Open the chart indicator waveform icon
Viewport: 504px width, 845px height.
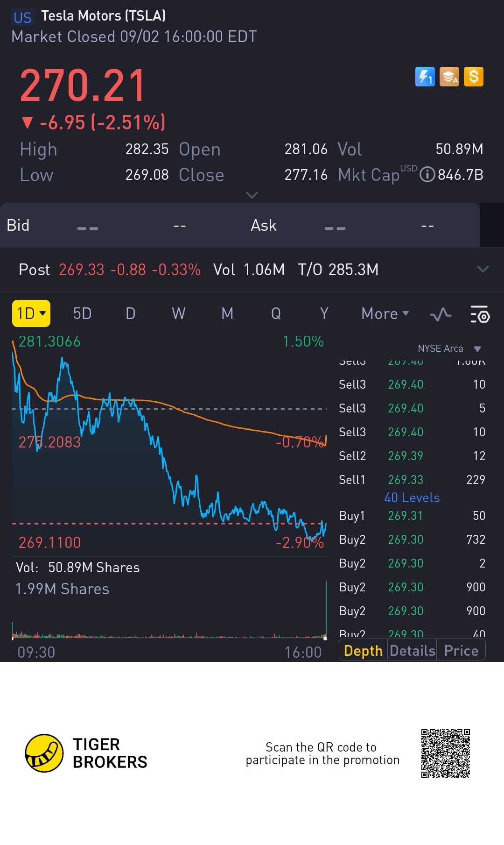tap(441, 314)
